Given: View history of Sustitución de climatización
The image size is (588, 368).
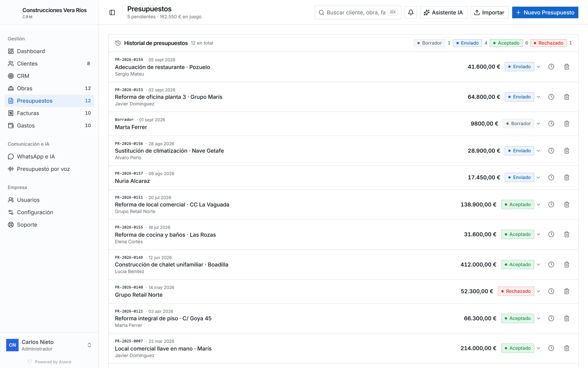Looking at the screenshot, I should pos(551,151).
